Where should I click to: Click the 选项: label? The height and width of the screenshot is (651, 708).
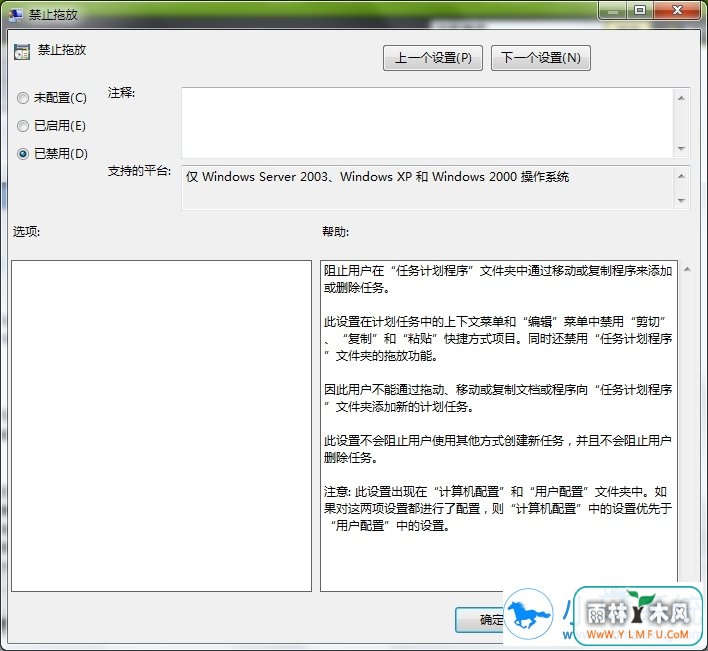click(x=26, y=232)
